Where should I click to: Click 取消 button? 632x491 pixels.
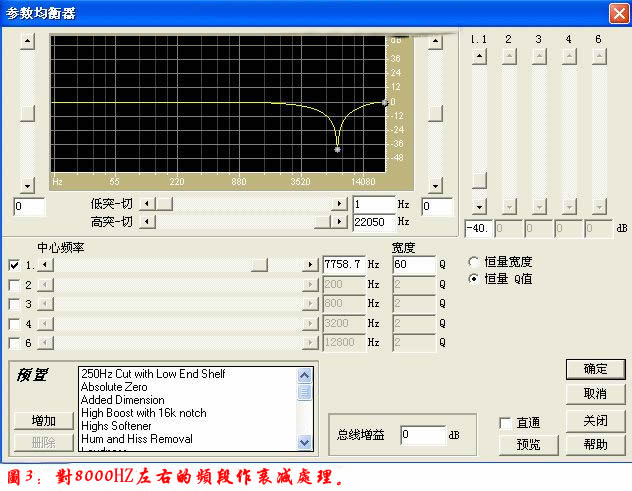pos(595,394)
